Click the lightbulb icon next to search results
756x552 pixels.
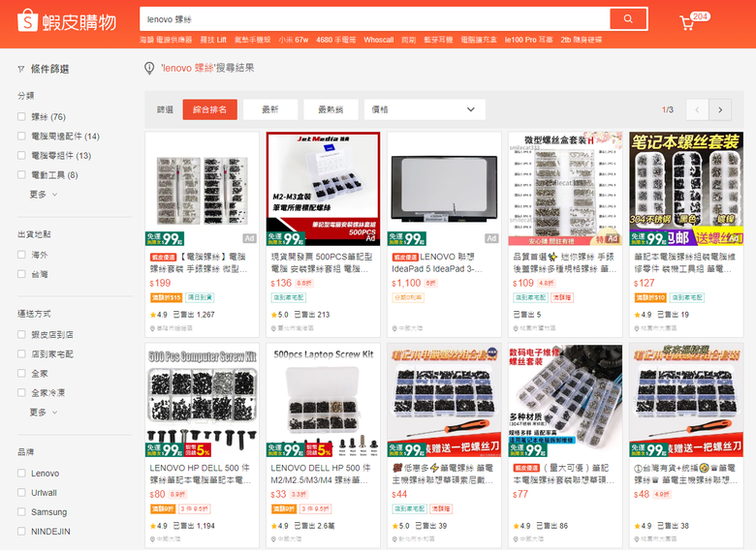[x=149, y=68]
